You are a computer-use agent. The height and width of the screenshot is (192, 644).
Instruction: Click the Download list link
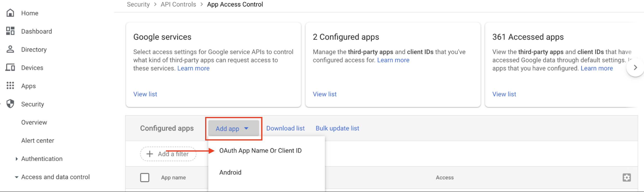[x=285, y=128]
